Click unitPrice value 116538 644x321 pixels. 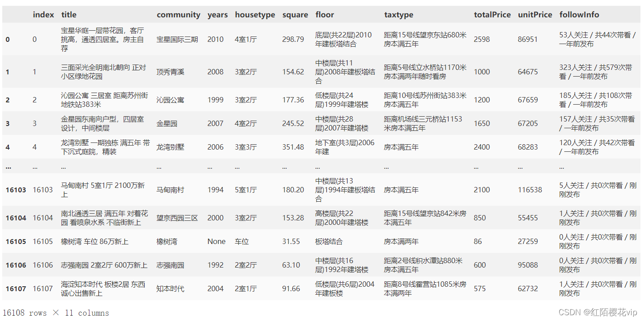(x=530, y=190)
